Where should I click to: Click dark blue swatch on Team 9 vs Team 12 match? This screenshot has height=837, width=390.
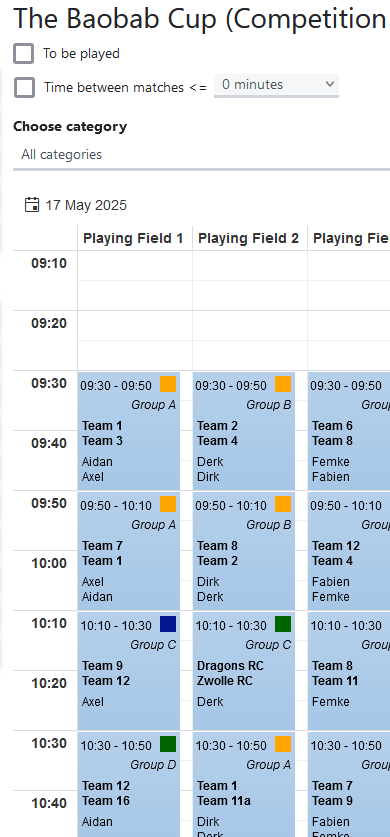168,624
